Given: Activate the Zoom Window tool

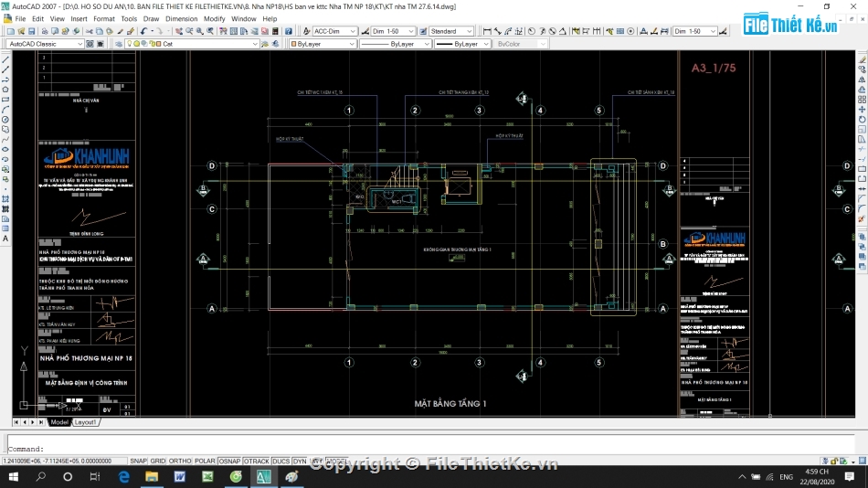Looking at the screenshot, I should (x=200, y=32).
